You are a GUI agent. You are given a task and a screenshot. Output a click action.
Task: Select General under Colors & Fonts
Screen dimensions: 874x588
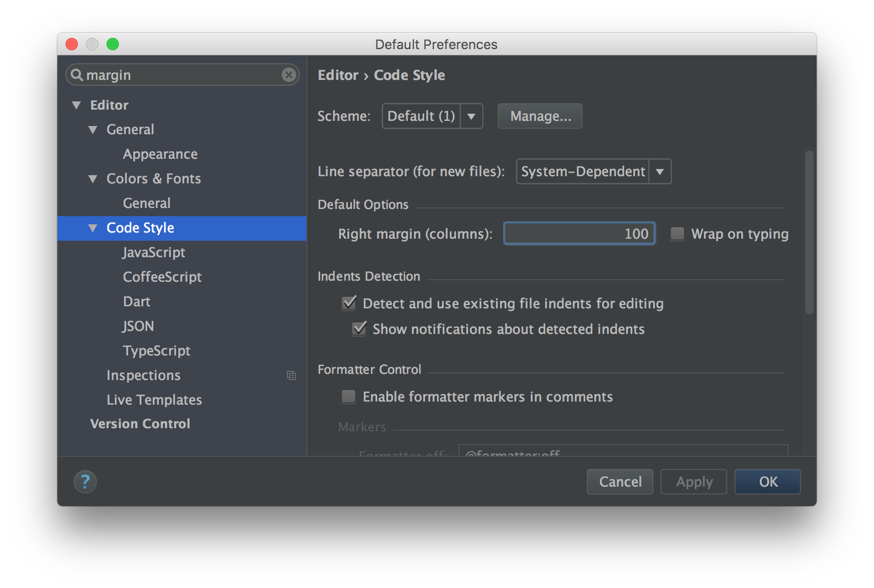pyautogui.click(x=147, y=203)
